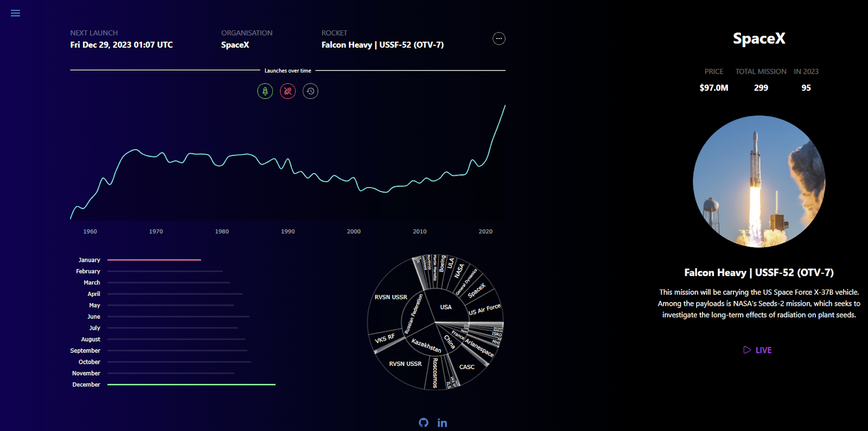Select USA segment in sunburst chart

(x=446, y=307)
